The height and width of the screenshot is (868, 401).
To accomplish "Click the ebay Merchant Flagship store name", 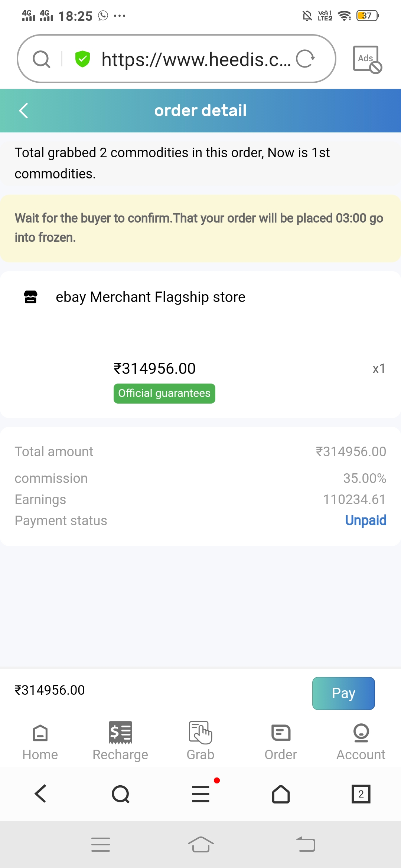I will 150,297.
